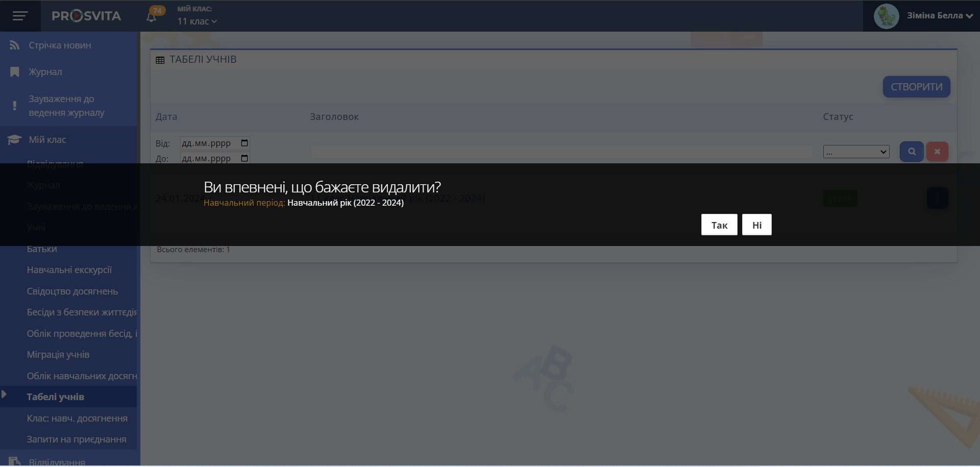The height and width of the screenshot is (467, 980).
Task: Open the notifications bell icon
Action: (151, 17)
